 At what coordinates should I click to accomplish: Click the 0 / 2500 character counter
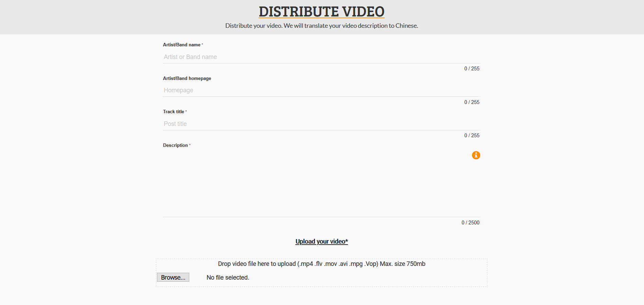[471, 223]
